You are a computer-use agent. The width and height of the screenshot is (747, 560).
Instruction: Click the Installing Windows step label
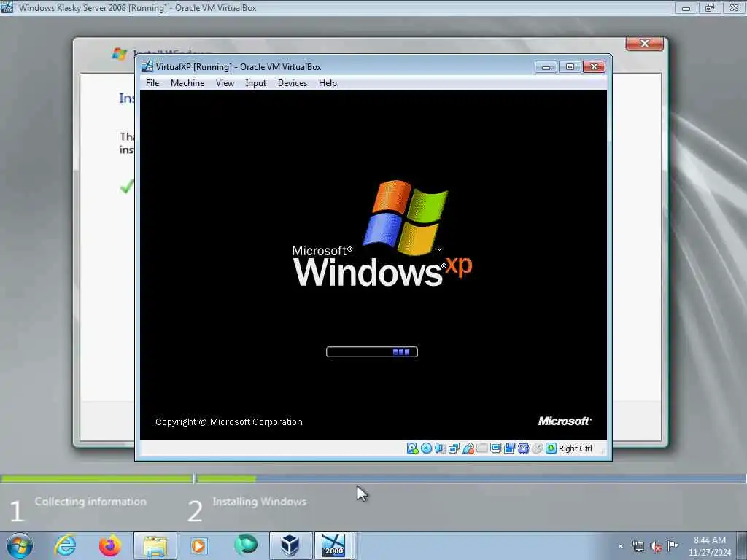(260, 502)
